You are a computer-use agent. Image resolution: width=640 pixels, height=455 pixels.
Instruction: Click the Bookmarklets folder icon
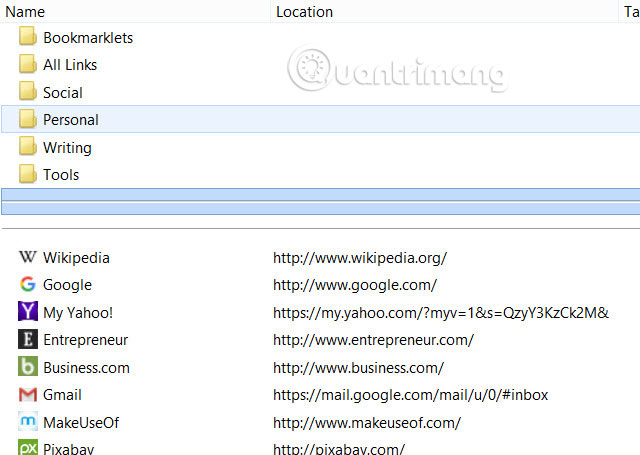28,37
